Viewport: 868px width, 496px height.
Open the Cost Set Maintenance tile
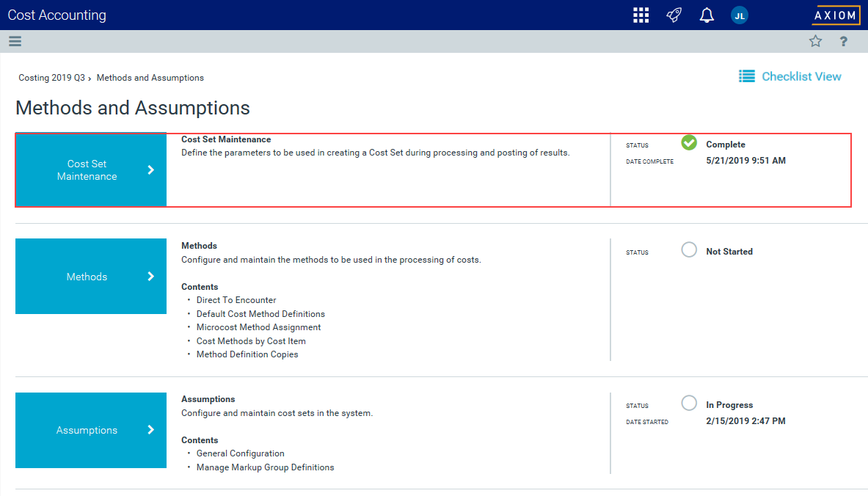pos(91,170)
